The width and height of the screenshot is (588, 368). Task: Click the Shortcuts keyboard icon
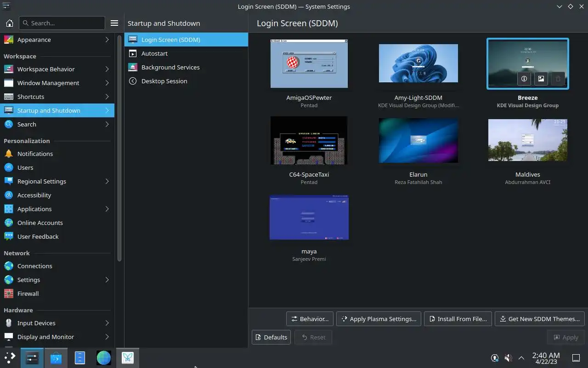[x=8, y=97]
